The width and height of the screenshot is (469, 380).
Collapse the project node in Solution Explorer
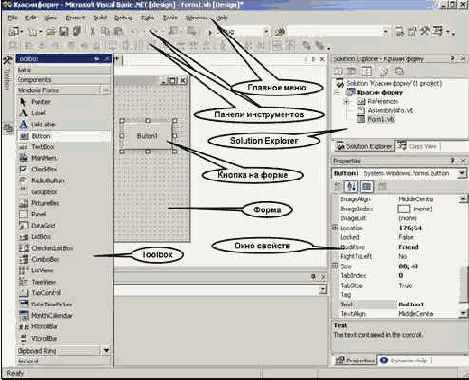click(x=338, y=92)
